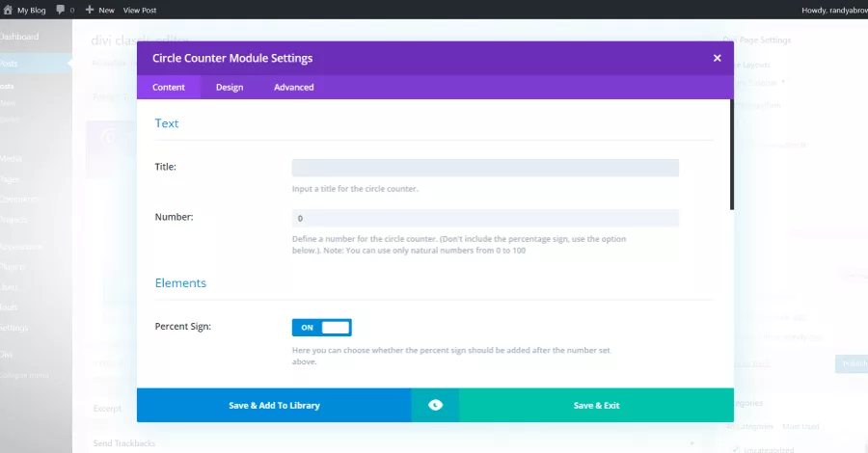The image size is (868, 453).
Task: Open Tools in the sidebar
Action: [x=9, y=306]
